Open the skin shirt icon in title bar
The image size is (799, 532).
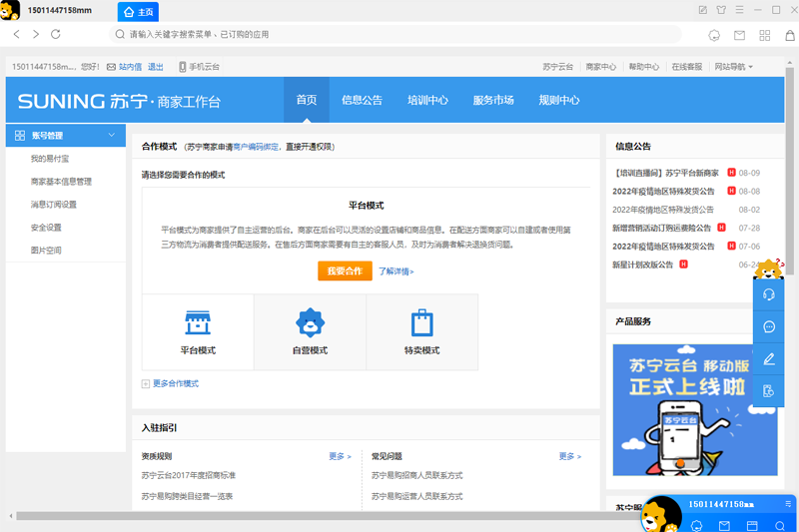click(721, 10)
